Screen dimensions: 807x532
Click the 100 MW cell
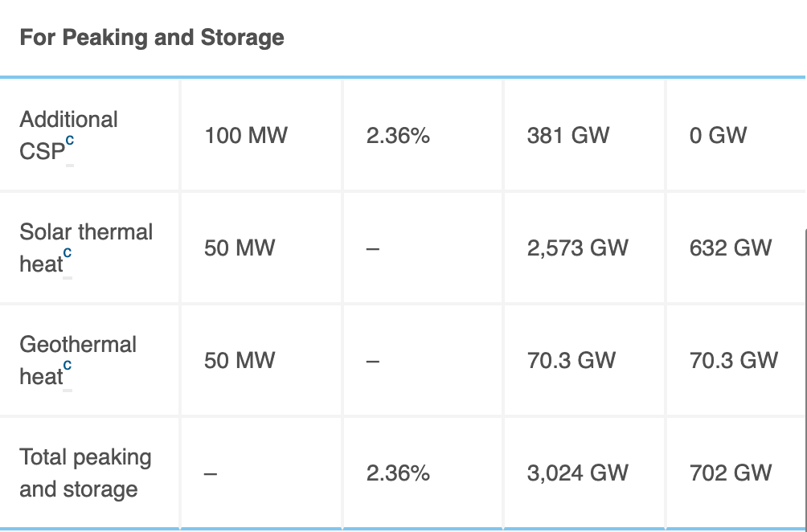tap(245, 136)
